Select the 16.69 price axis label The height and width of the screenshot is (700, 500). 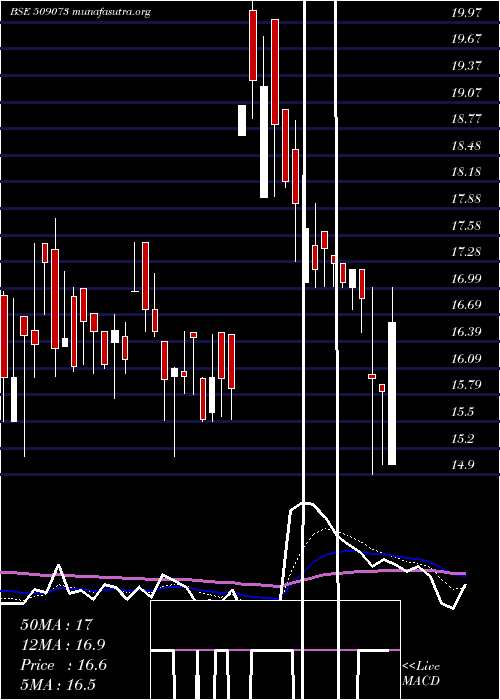click(466, 305)
